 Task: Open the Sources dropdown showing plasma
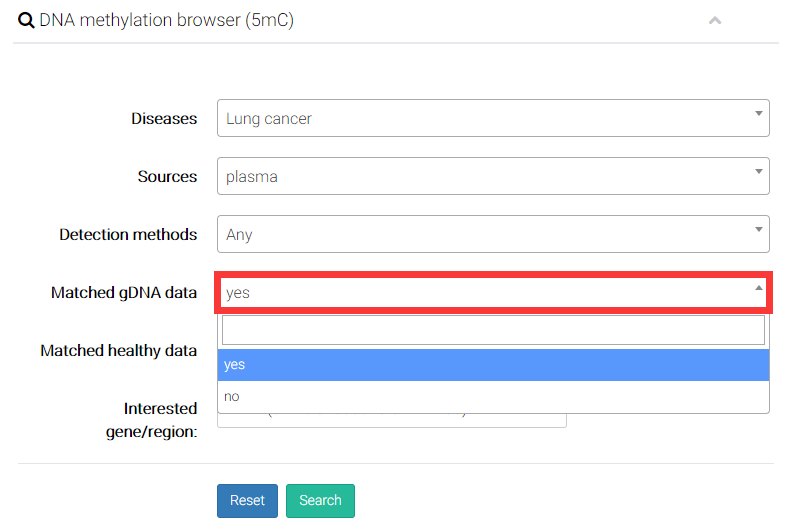point(480,176)
